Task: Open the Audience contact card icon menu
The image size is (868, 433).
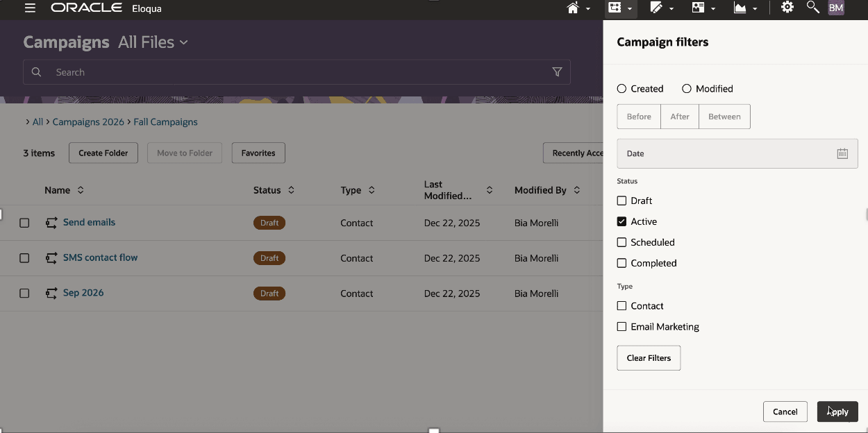Action: click(x=703, y=8)
